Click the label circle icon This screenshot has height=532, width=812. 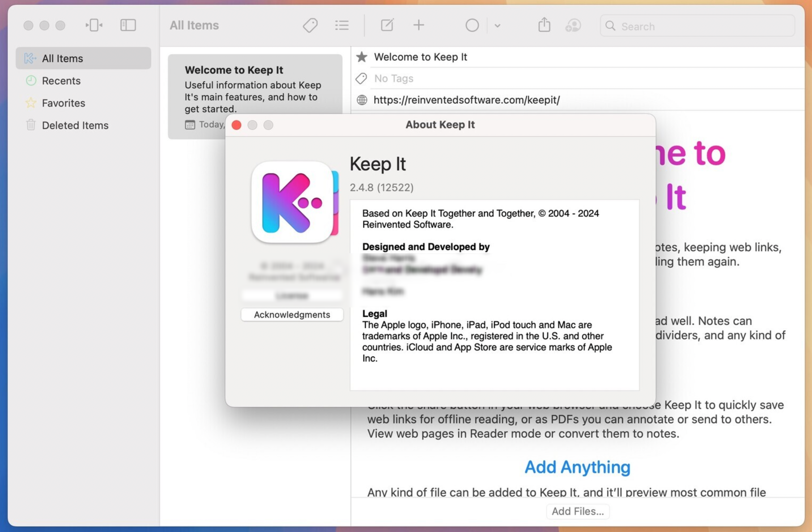coord(472,25)
